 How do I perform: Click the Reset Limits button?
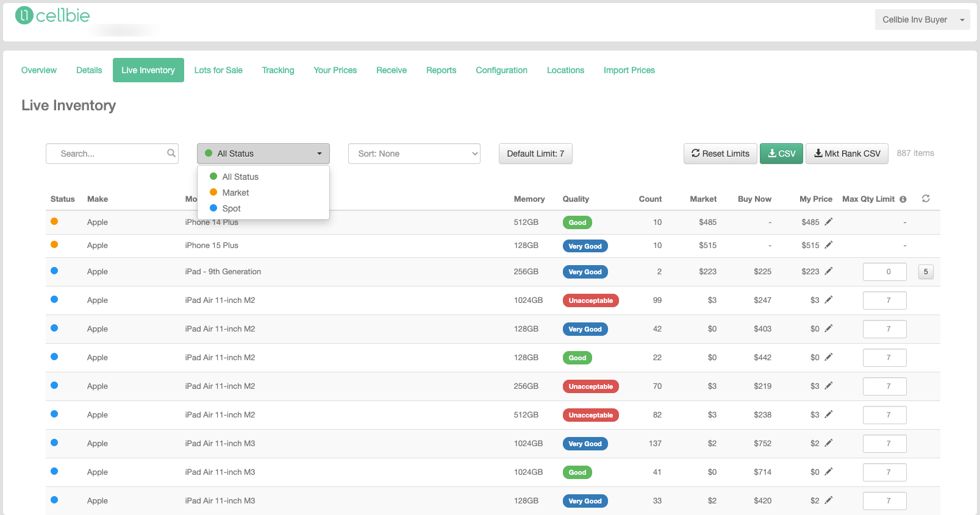(720, 154)
